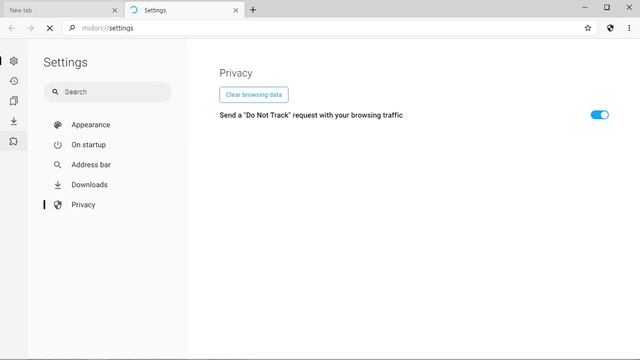Click the Privacy heading text
Viewport: 640px width, 360px height.
(x=236, y=73)
